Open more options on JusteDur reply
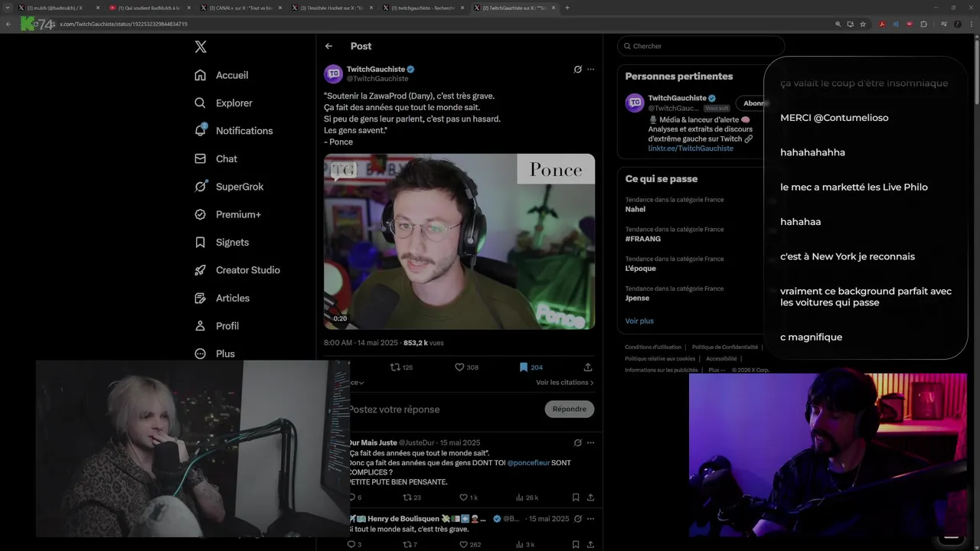Viewport: 980px width, 551px height. click(x=590, y=442)
